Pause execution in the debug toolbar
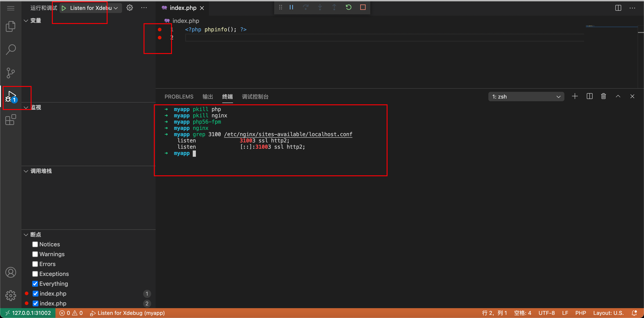Screen dimensions: 644x318 (291, 7)
